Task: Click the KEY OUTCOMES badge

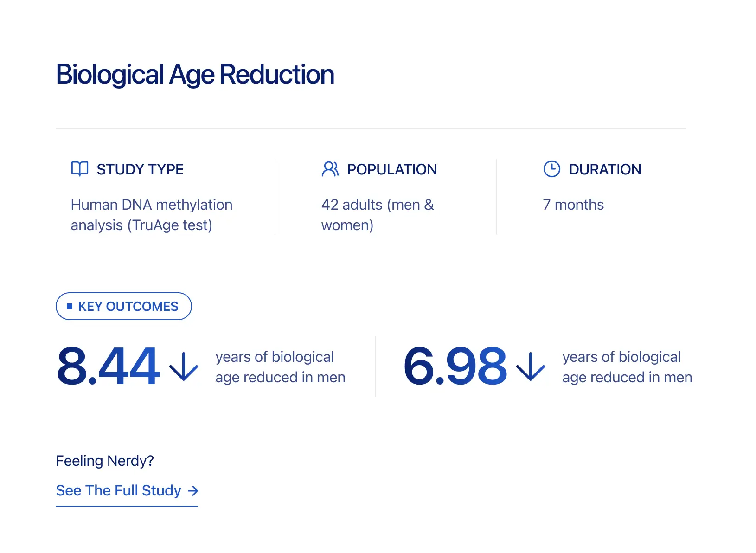Action: pos(124,306)
